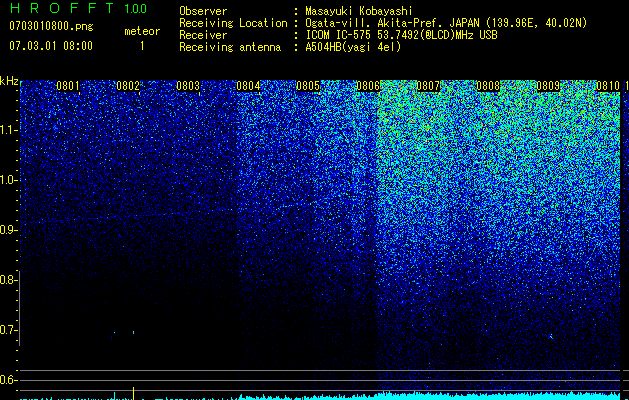
Task: Click the 0807 time marker
Action: pos(428,86)
